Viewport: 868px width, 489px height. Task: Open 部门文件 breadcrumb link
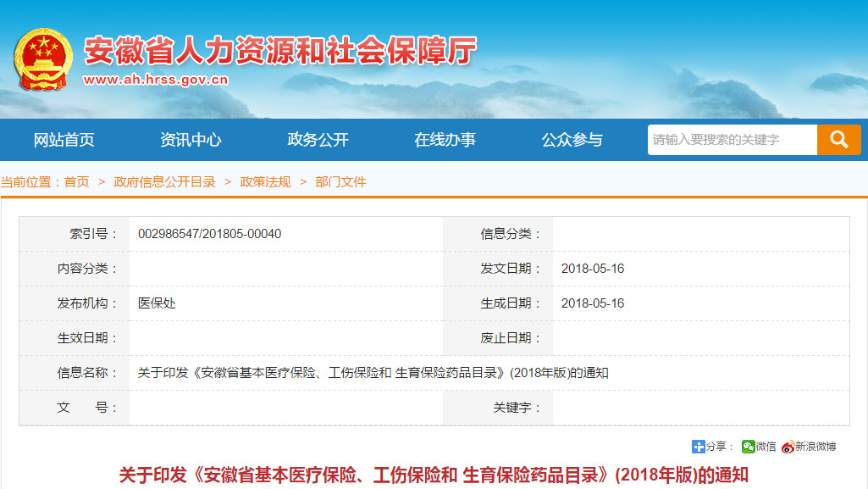pyautogui.click(x=340, y=181)
